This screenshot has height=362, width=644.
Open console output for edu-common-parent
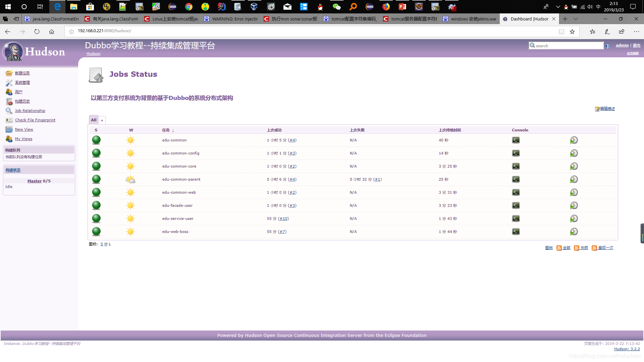click(516, 179)
